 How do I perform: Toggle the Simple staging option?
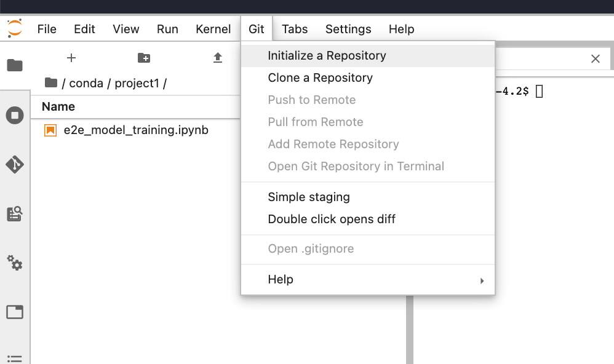point(308,197)
